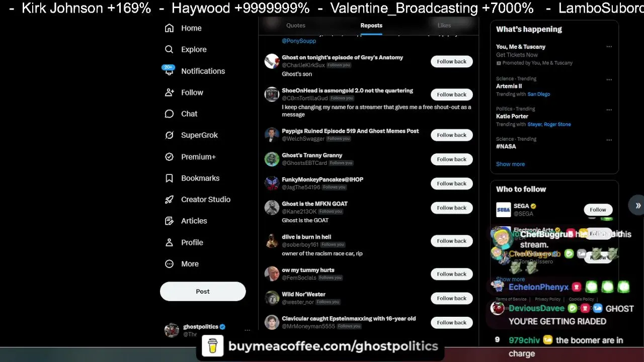Switch to the Likes tab

point(444,25)
